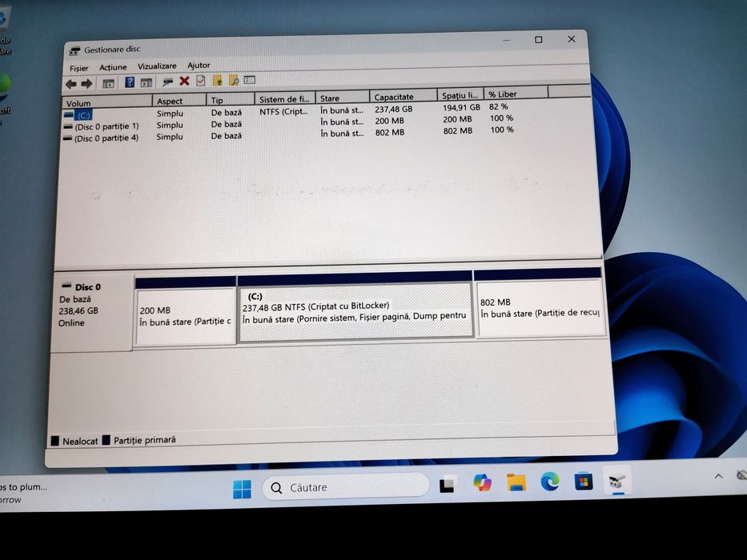This screenshot has width=747, height=560.
Task: Click the NTFS (Cript... file system cell
Action: [283, 111]
